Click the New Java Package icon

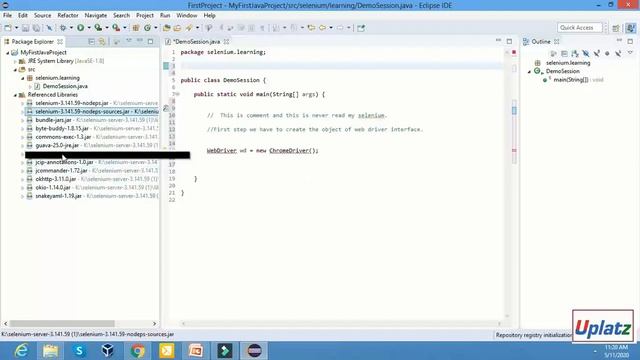coord(136,28)
